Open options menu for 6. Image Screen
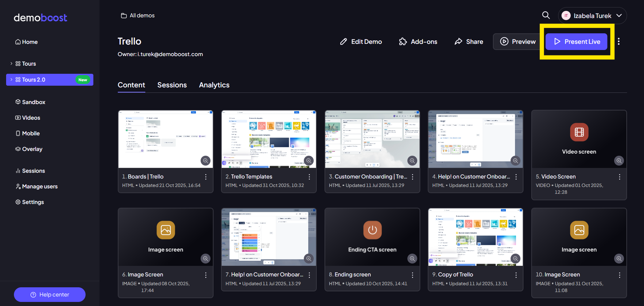This screenshot has height=306, width=644. [206, 275]
